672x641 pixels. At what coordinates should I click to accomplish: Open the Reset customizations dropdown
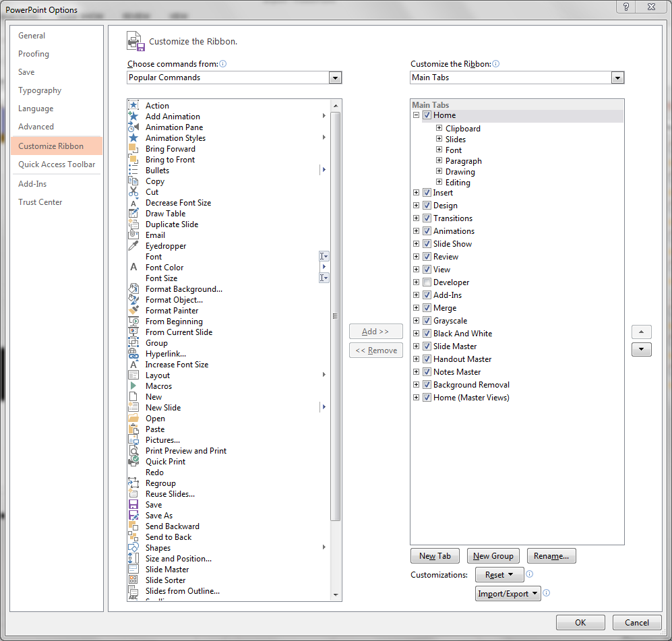click(x=499, y=574)
